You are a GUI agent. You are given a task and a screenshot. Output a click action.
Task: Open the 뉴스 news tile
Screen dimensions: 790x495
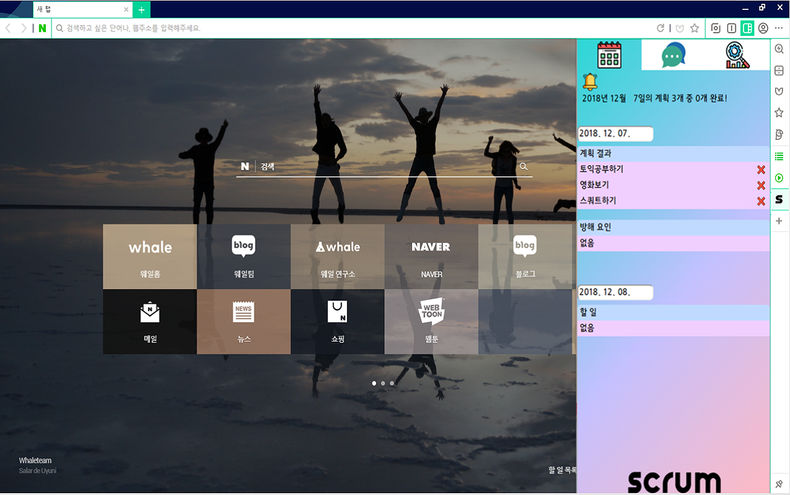coord(244,322)
